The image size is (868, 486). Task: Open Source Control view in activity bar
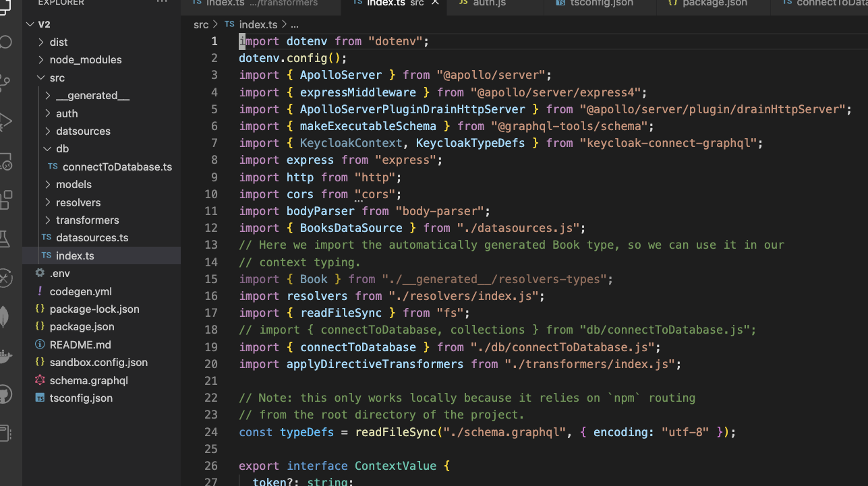coord(5,83)
